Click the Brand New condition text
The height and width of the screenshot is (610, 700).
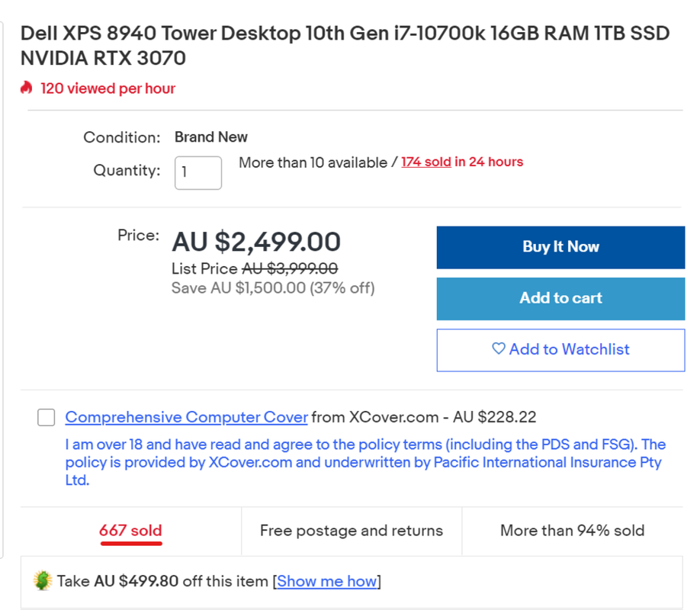point(210,137)
